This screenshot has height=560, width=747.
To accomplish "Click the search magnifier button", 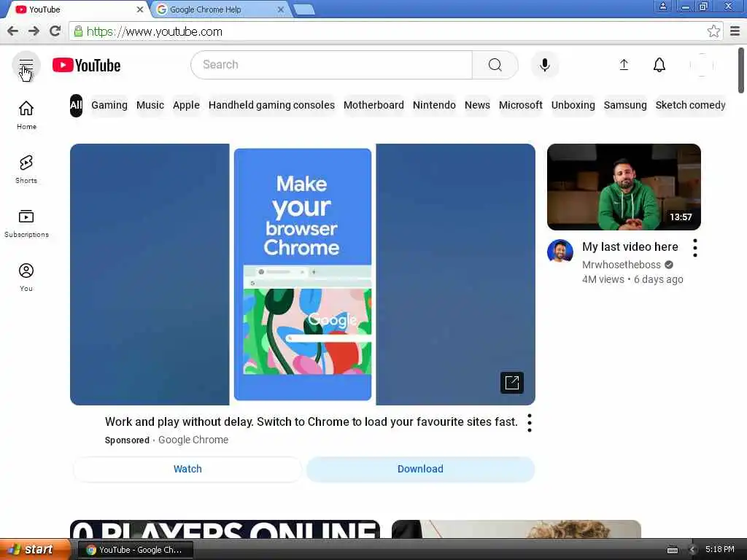I will [495, 65].
